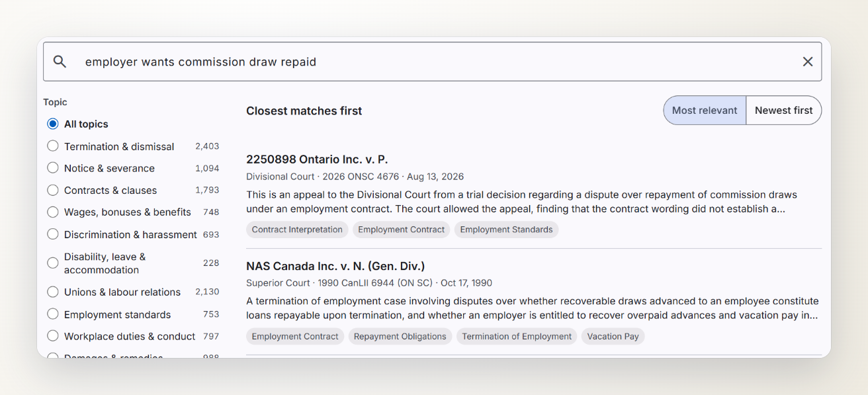The height and width of the screenshot is (395, 868).
Task: Click the Vacation Pay tag
Action: [613, 336]
